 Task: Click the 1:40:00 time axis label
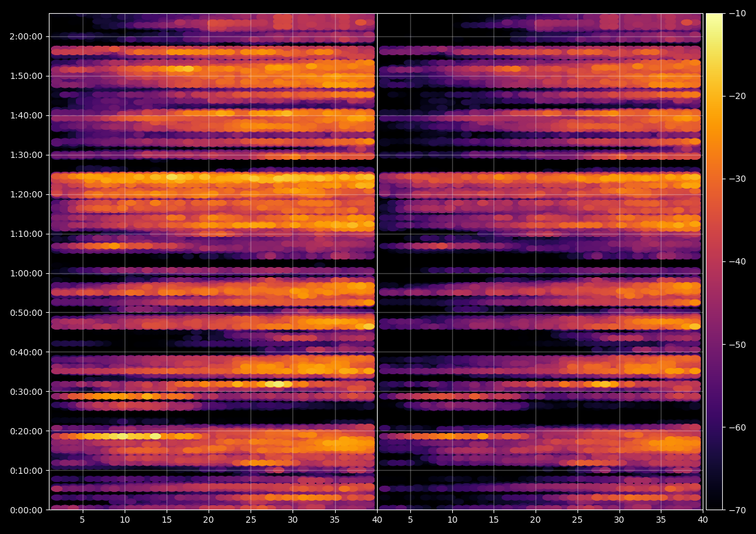click(26, 115)
